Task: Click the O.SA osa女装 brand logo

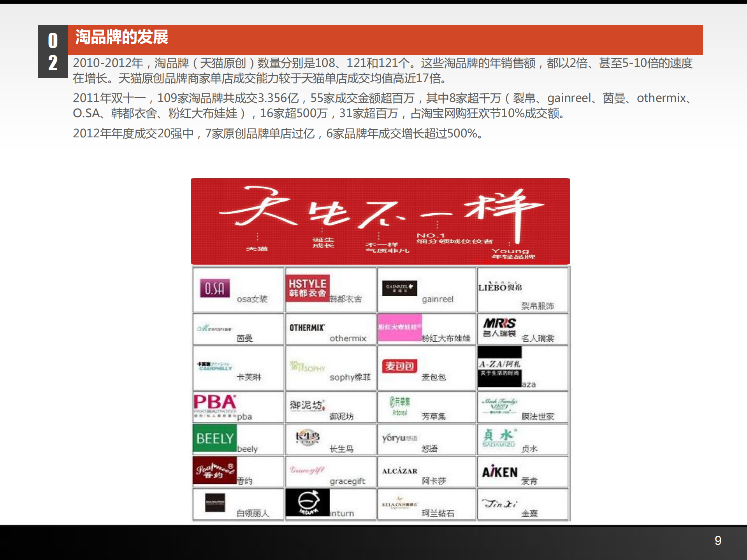Action: click(215, 289)
